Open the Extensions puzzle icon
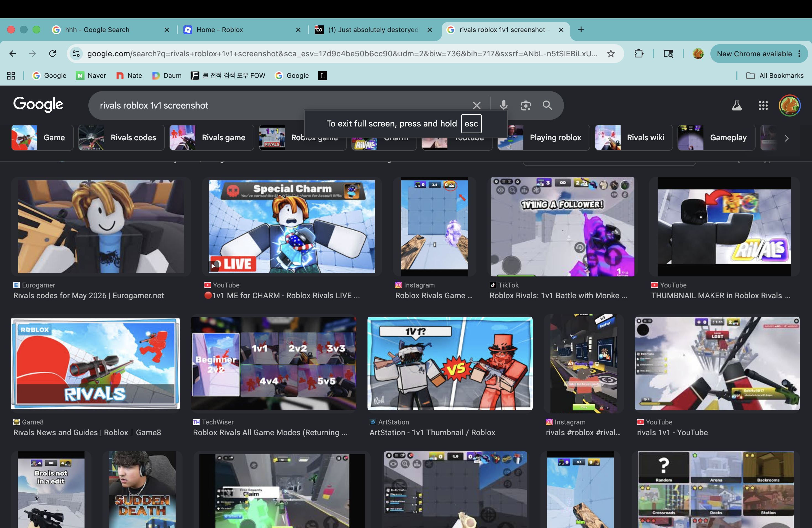 coord(639,54)
